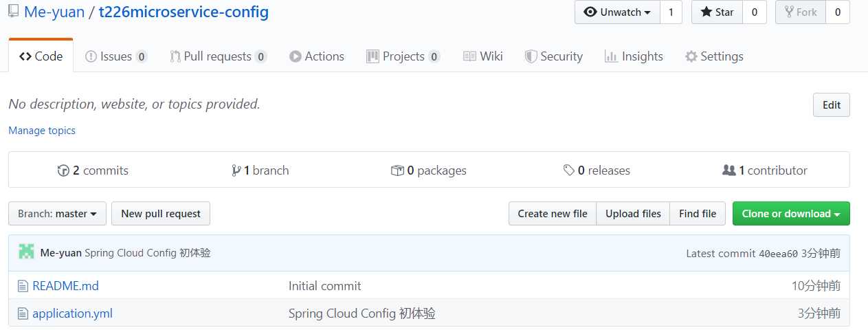Open the Clone or download dropdown
Image resolution: width=868 pixels, height=330 pixels.
point(791,214)
